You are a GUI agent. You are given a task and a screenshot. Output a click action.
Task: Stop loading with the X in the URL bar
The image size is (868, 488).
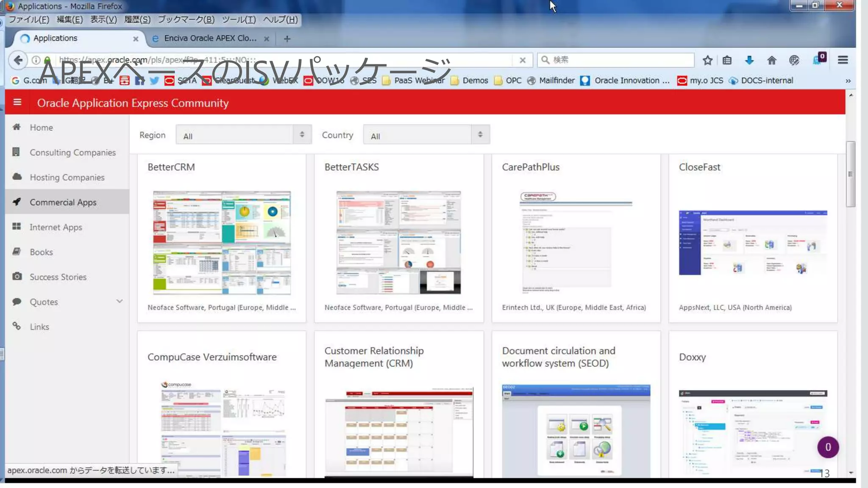point(522,60)
